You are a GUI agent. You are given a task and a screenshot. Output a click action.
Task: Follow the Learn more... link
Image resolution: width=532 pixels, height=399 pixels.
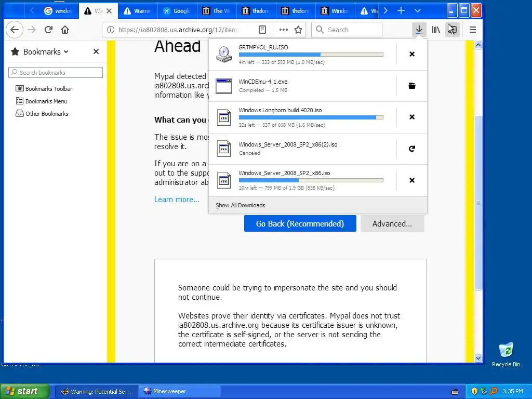[177, 199]
